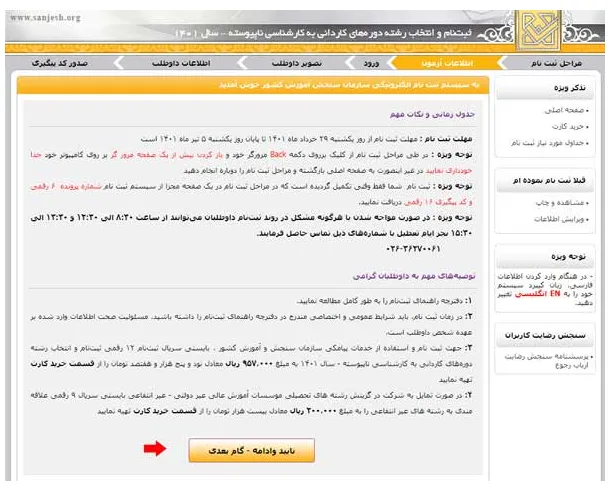Click the 'قسمت خرید کارت' text in item 4
The image size is (611, 484).
tap(165, 411)
